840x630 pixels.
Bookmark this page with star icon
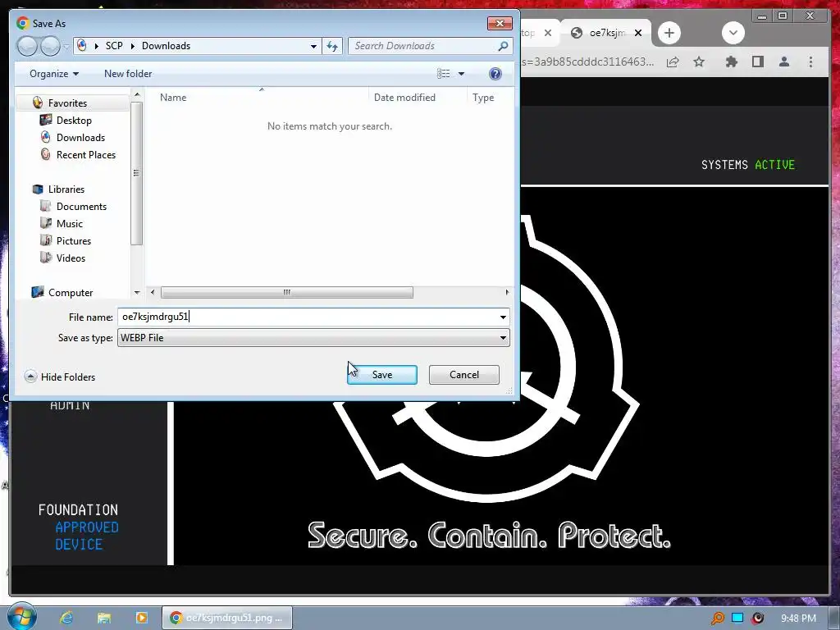(x=699, y=62)
